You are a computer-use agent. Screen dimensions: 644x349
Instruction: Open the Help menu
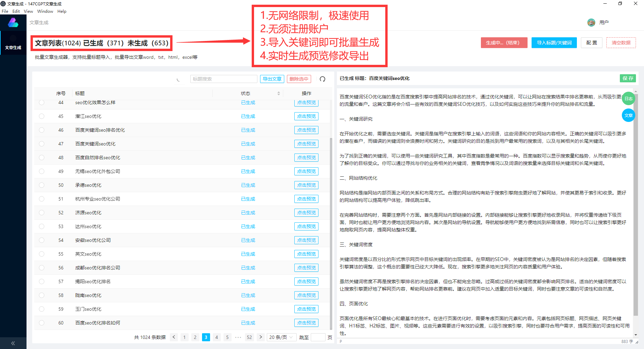[x=62, y=11]
